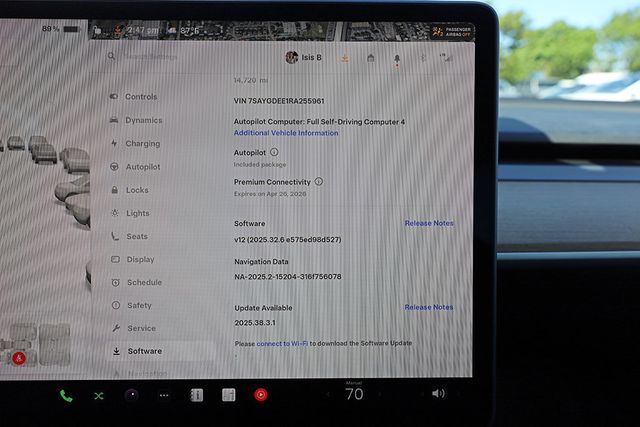Select the Charging settings tab
Screen dimensions: 640x427
tap(142, 144)
